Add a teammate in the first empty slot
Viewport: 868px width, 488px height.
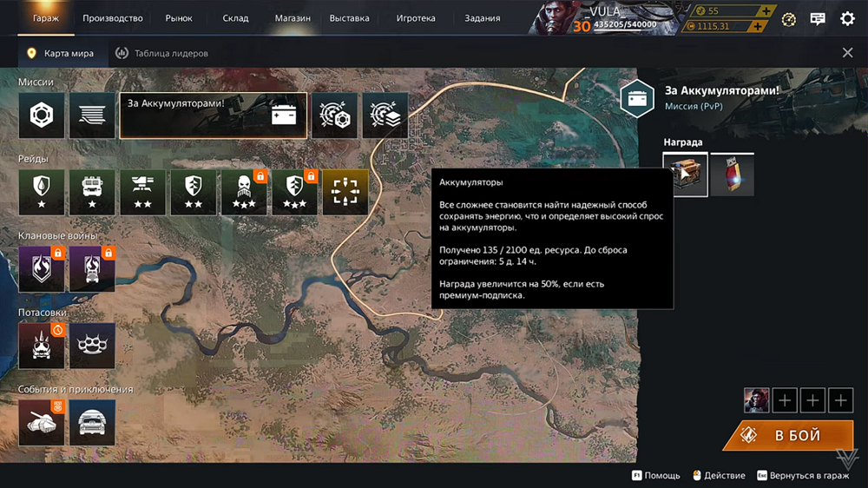(x=785, y=400)
